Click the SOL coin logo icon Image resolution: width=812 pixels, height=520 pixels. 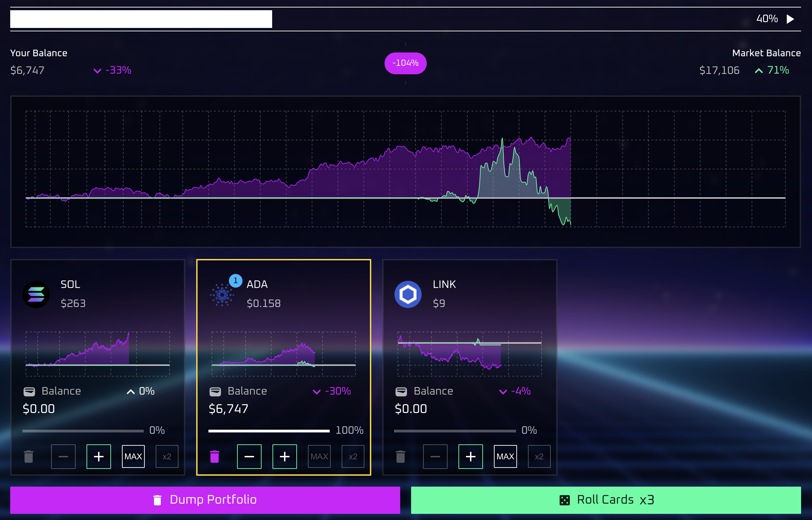coord(36,294)
